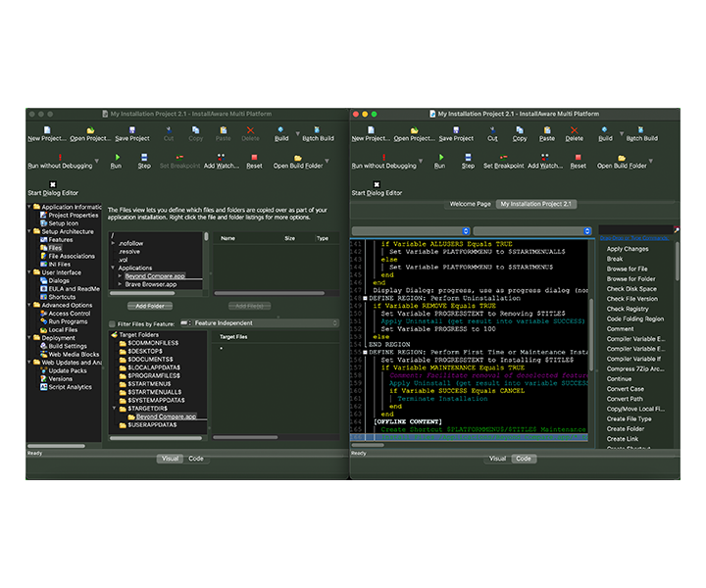Click Save Project icon in left window
Viewport: 706px width, 588px height.
(132, 130)
